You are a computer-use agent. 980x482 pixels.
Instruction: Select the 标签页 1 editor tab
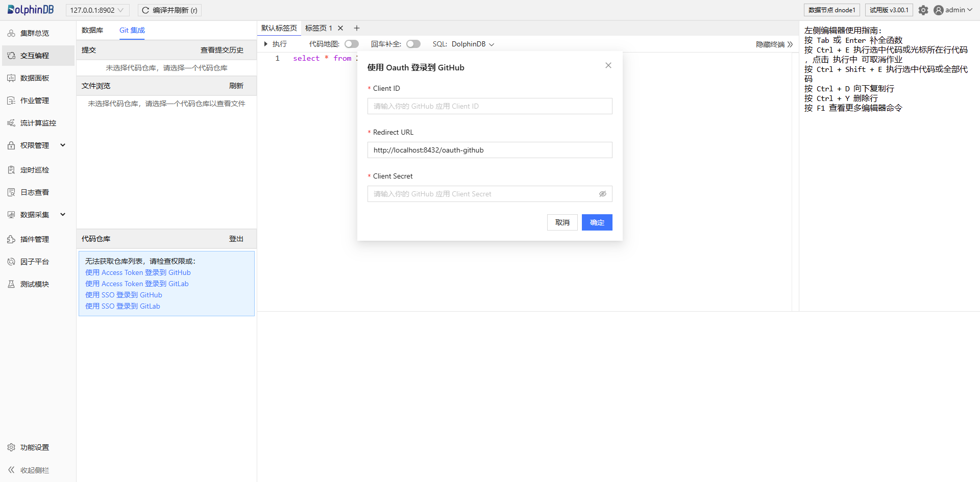click(318, 28)
